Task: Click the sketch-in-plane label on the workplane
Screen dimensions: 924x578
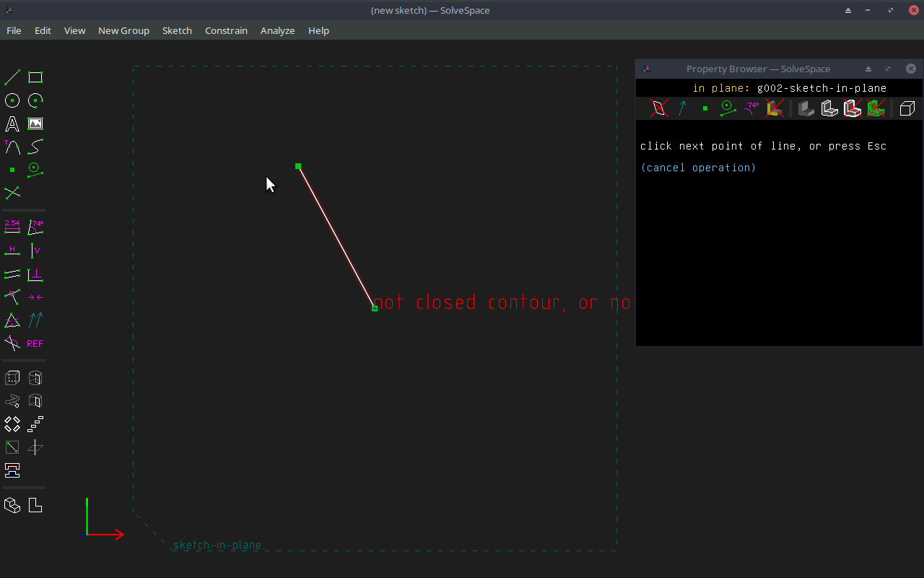Action: coord(217,545)
